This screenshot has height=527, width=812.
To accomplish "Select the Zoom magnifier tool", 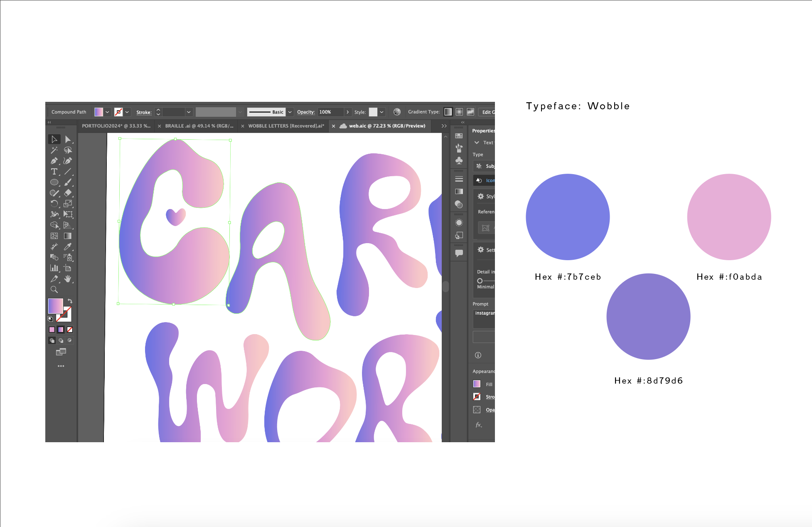I will [54, 290].
